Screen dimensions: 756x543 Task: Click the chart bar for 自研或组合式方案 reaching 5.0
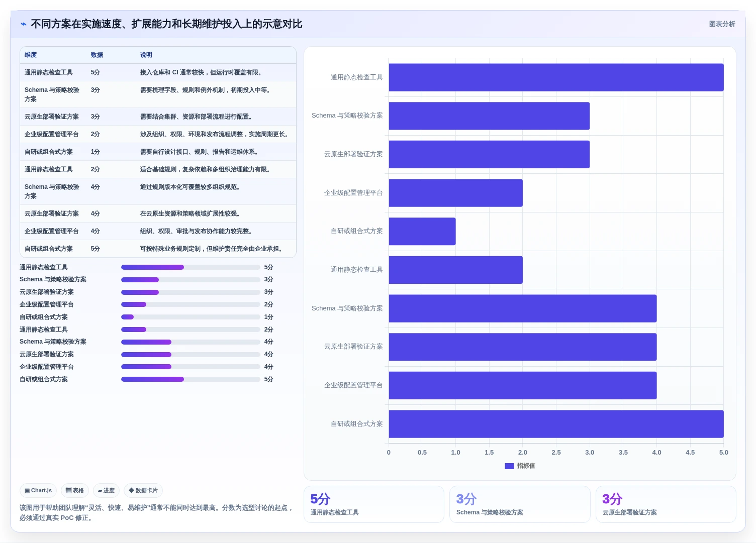click(556, 424)
